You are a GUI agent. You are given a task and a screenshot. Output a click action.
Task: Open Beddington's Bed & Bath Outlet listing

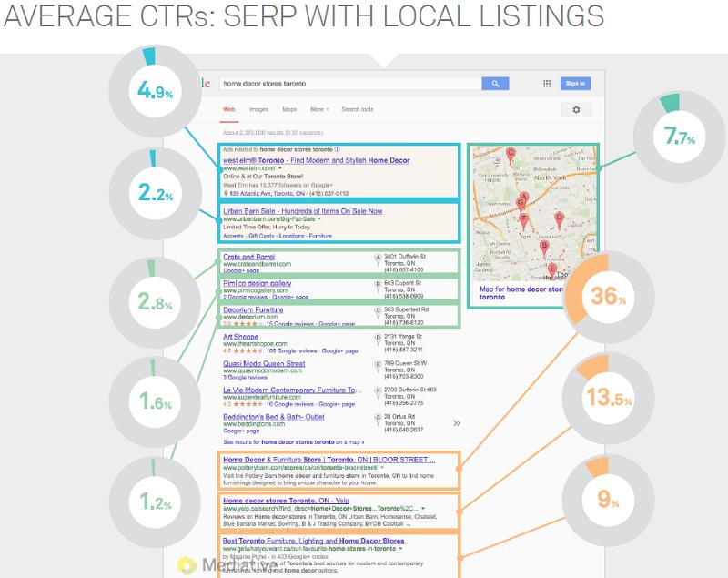click(x=274, y=417)
